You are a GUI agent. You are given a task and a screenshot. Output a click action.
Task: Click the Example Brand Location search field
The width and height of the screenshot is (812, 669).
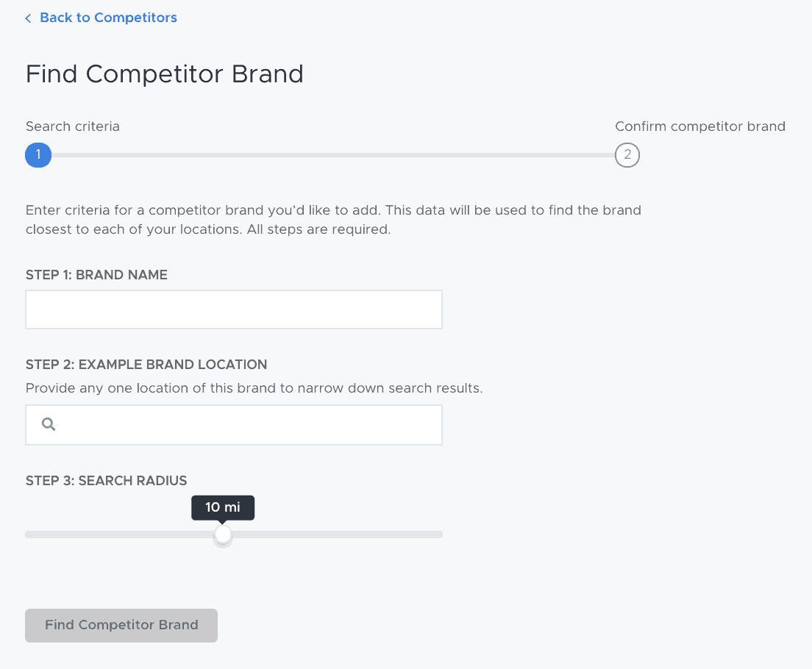tap(243, 424)
